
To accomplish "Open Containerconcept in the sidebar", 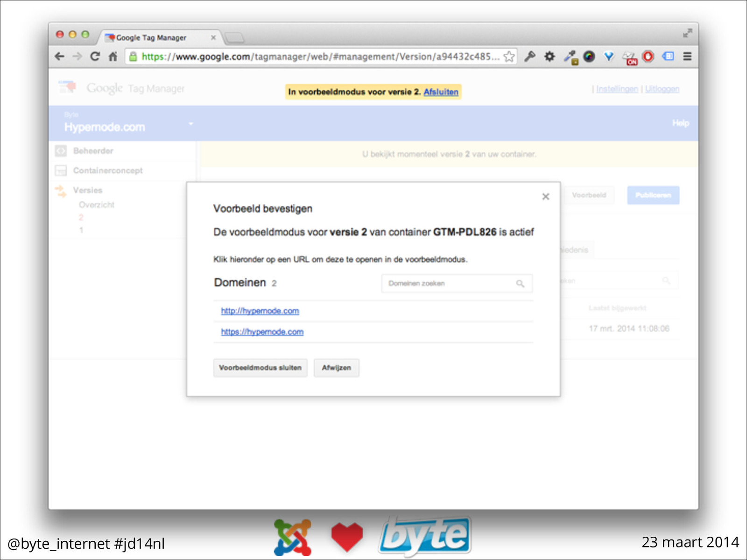I will click(108, 170).
